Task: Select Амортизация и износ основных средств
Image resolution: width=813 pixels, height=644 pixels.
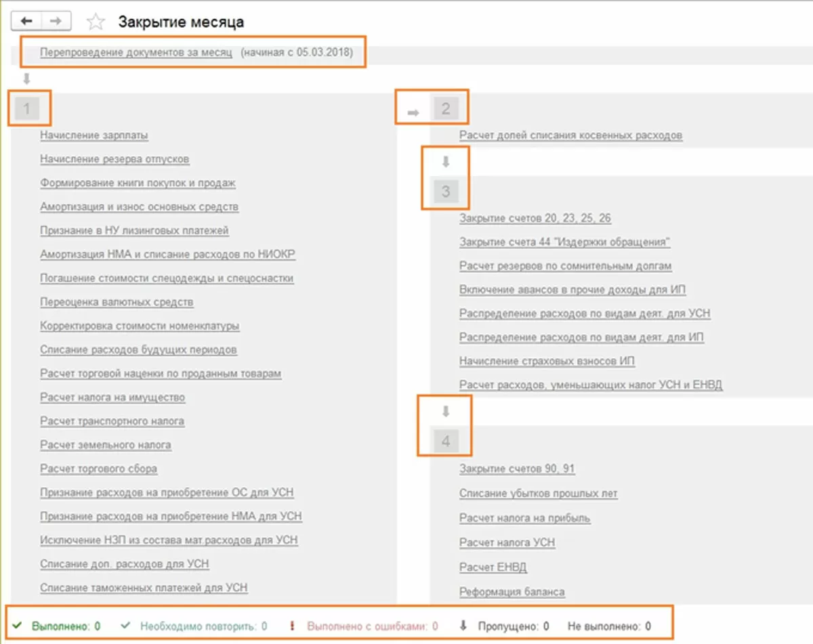Action: click(x=139, y=207)
